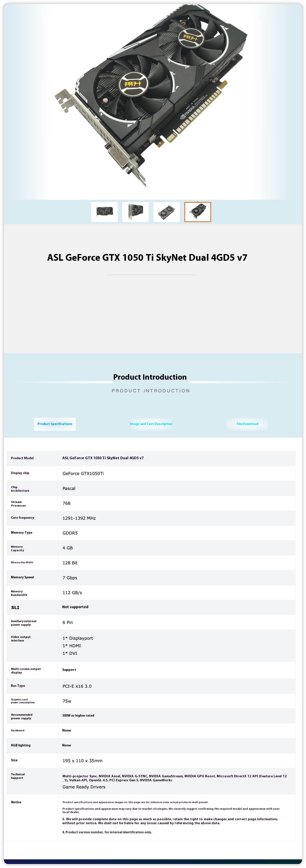The image size is (306, 868).
Task: Click the PCI-E x16 3.0 bus type value
Action: tap(77, 686)
